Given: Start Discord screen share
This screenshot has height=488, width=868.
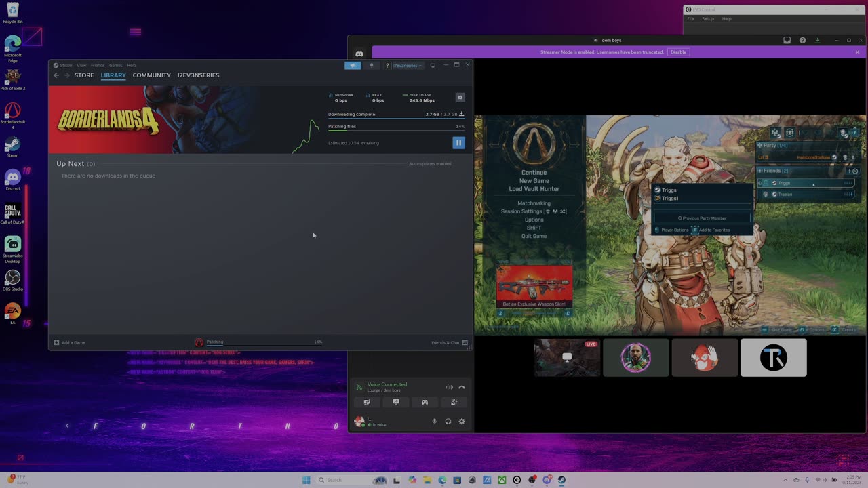Looking at the screenshot, I should pyautogui.click(x=396, y=402).
